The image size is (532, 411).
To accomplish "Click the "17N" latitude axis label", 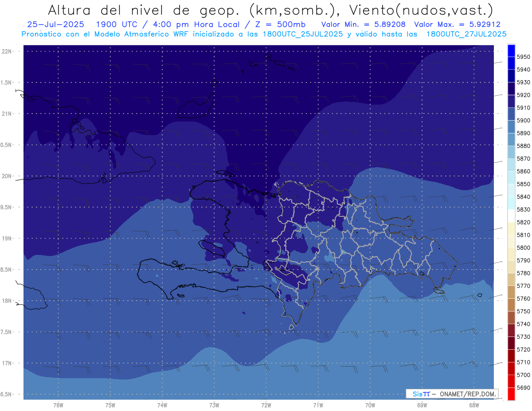I will pyautogui.click(x=7, y=363).
